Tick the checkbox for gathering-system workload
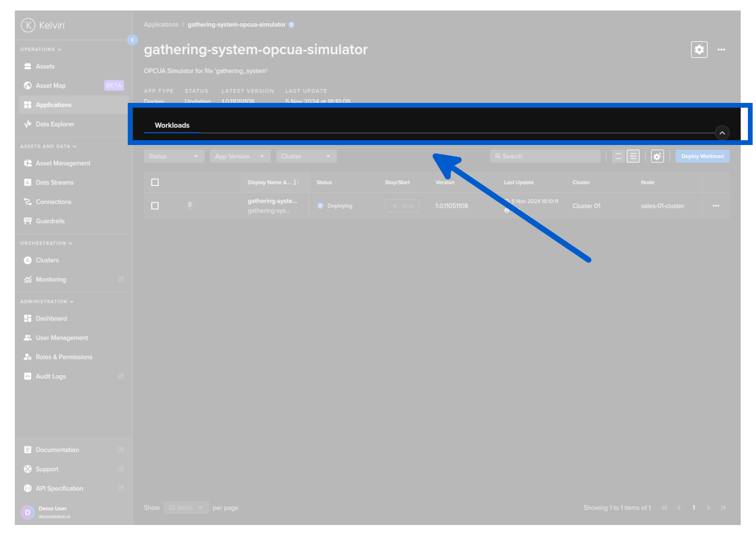The height and width of the screenshot is (536, 756). [155, 206]
